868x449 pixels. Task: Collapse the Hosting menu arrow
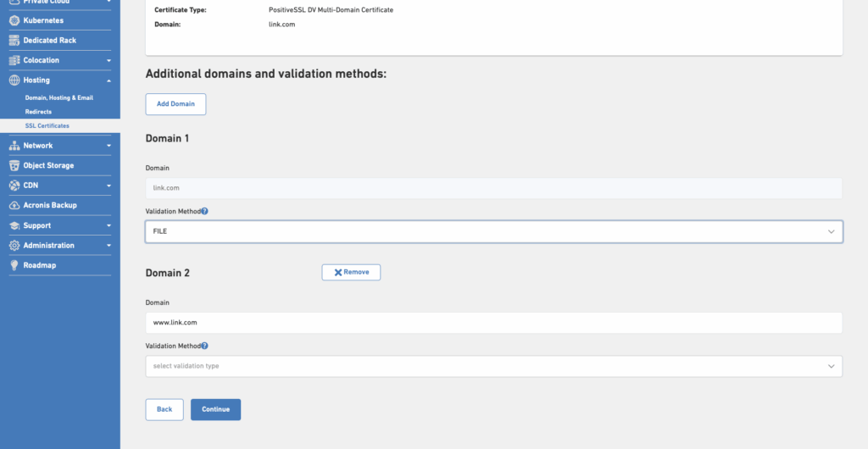coord(108,80)
